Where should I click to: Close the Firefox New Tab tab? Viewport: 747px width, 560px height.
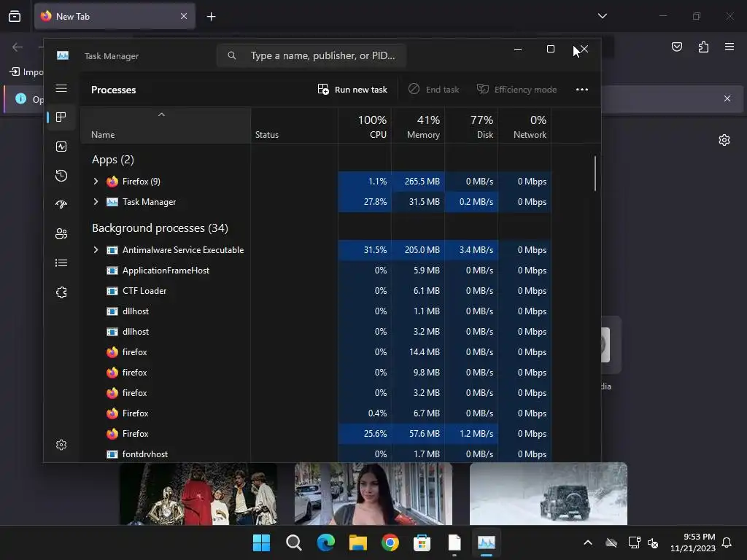(x=184, y=16)
